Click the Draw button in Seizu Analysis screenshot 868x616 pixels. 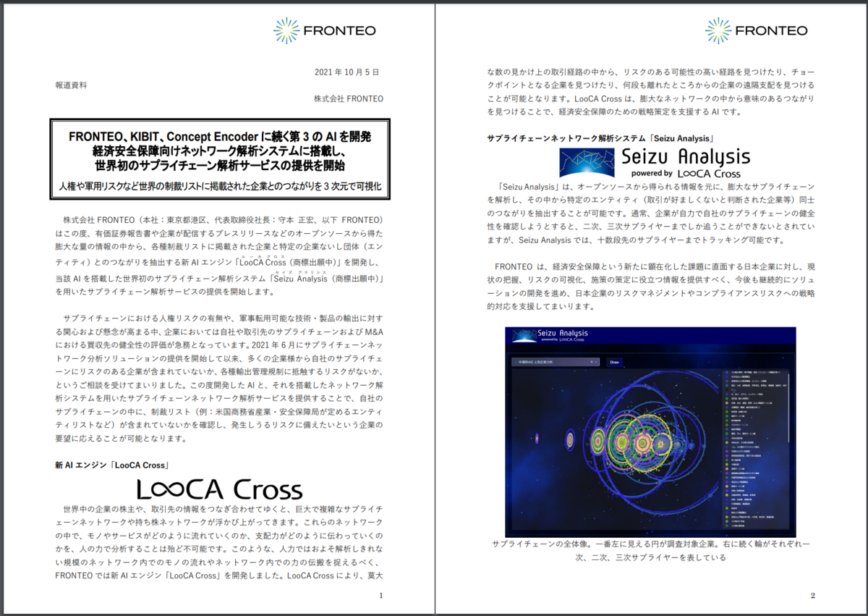(615, 361)
